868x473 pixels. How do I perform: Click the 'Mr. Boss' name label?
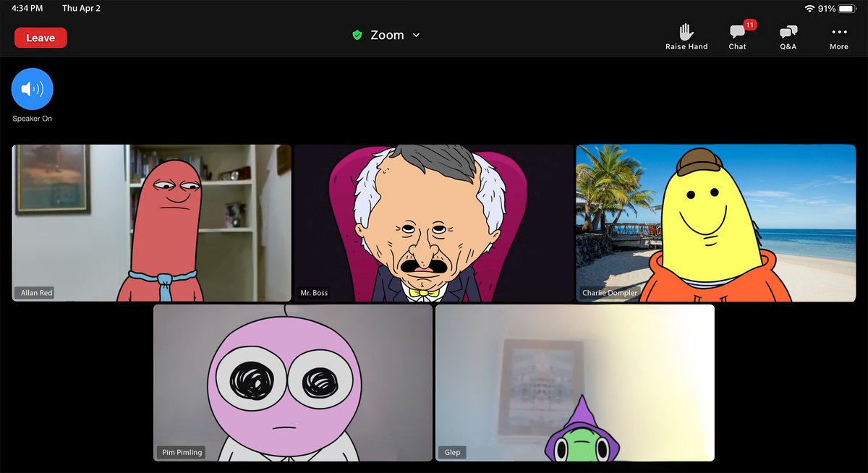pyautogui.click(x=314, y=293)
